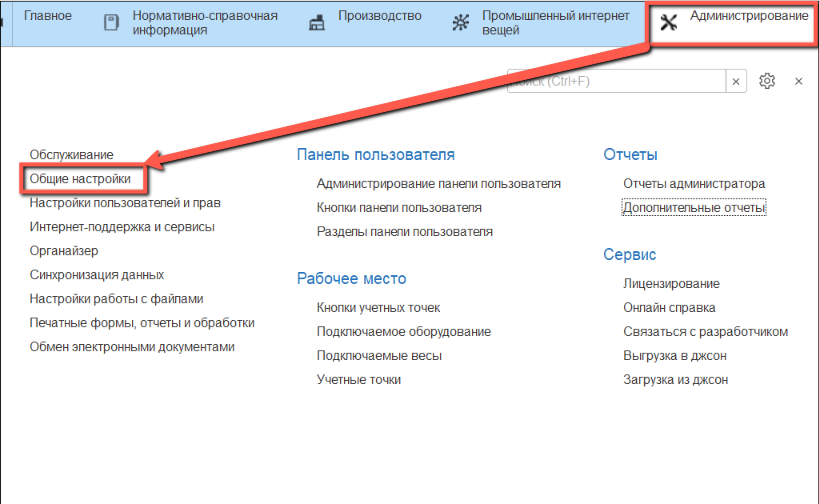819x504 pixels.
Task: Click the wrench icon for Администрирование
Action: coord(668,24)
